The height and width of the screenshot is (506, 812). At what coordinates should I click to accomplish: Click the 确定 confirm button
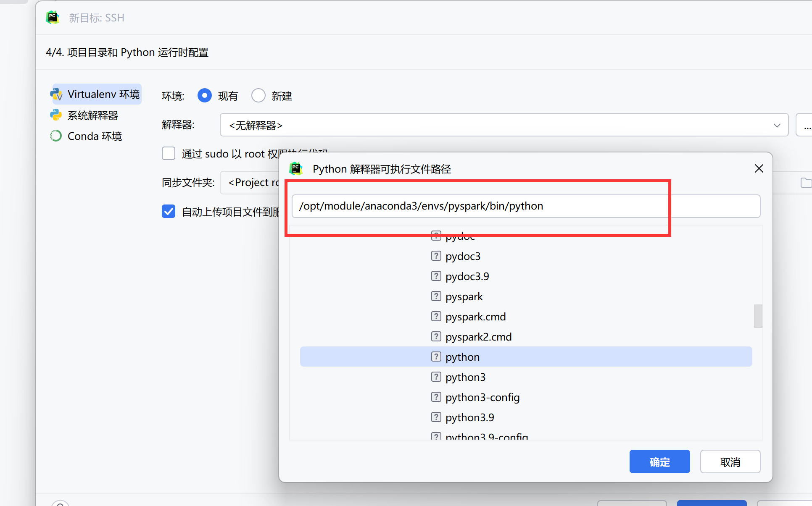click(659, 462)
